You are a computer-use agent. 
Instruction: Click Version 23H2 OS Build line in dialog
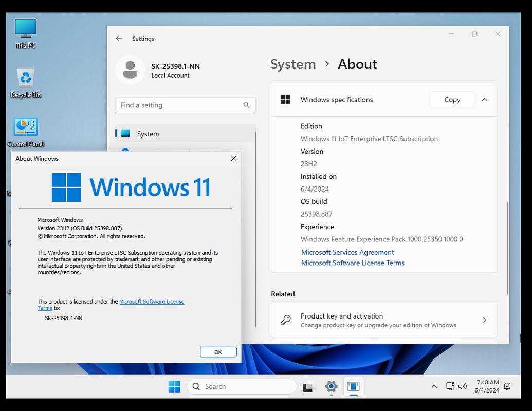coord(80,228)
